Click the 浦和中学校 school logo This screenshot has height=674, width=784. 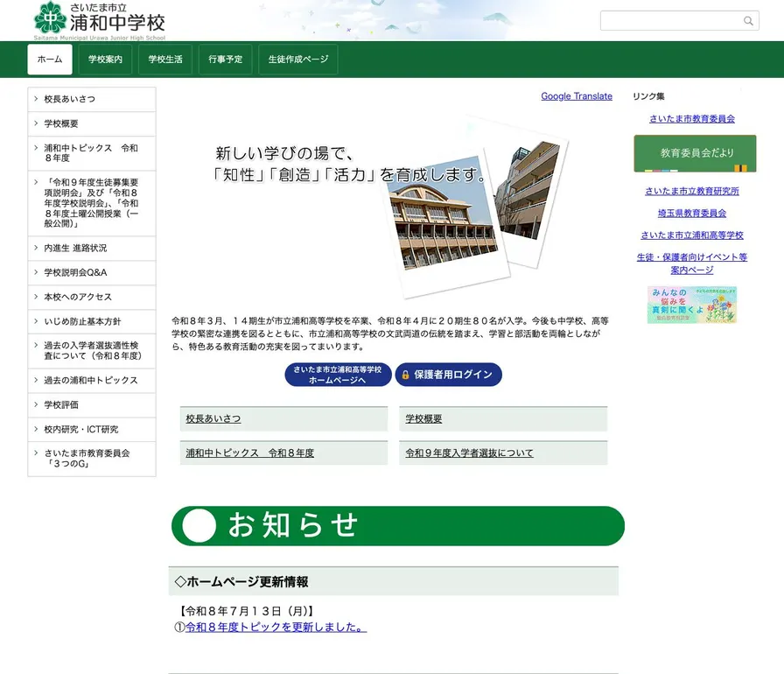click(99, 21)
